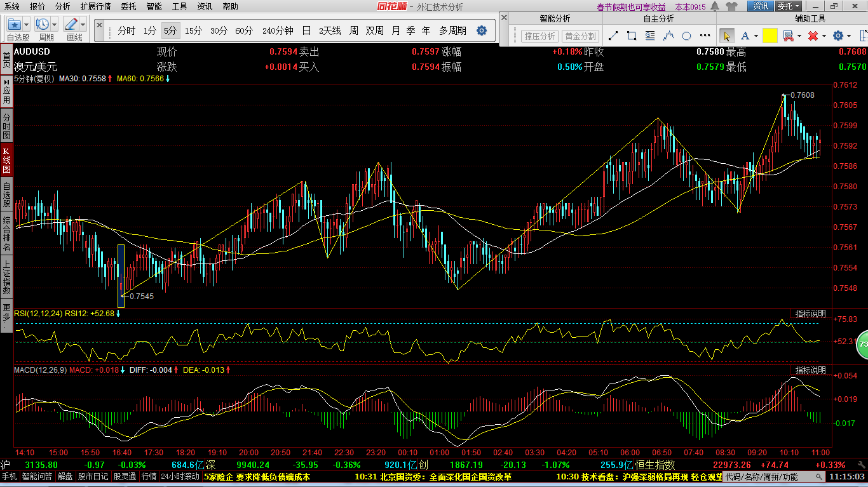
Task: Select the wave line drawing tool
Action: tap(668, 36)
